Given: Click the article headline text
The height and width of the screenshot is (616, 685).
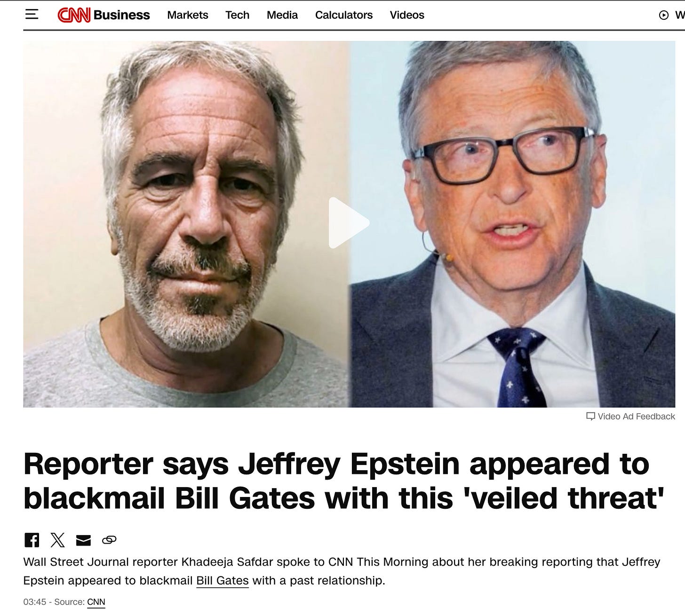Looking at the screenshot, I should click(x=344, y=481).
